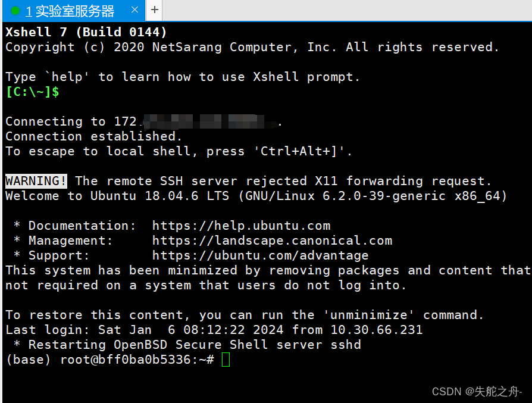Click the Xshell 7 (Build 0144) header

[x=86, y=32]
